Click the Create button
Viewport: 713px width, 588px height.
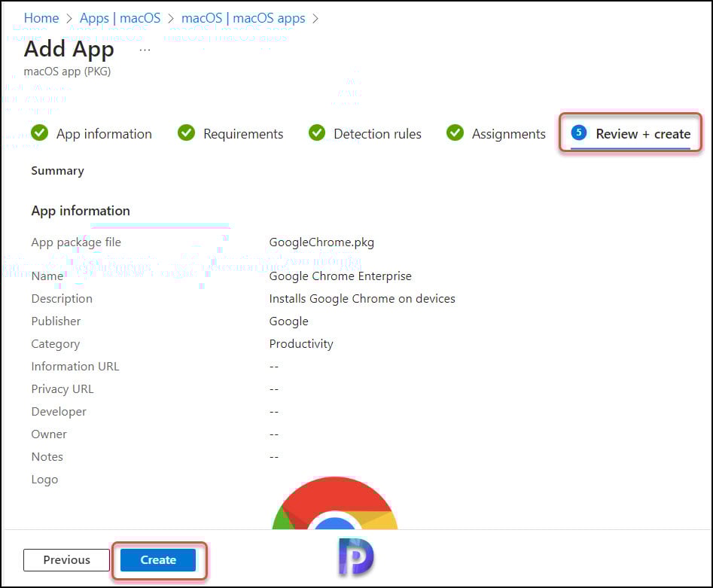tap(158, 560)
